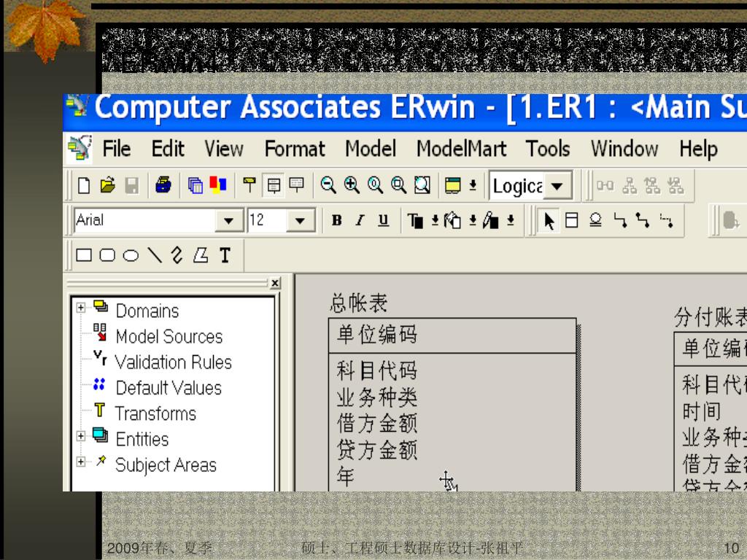The height and width of the screenshot is (560, 747).
Task: Open the text color dropdown arrow
Action: (435, 220)
